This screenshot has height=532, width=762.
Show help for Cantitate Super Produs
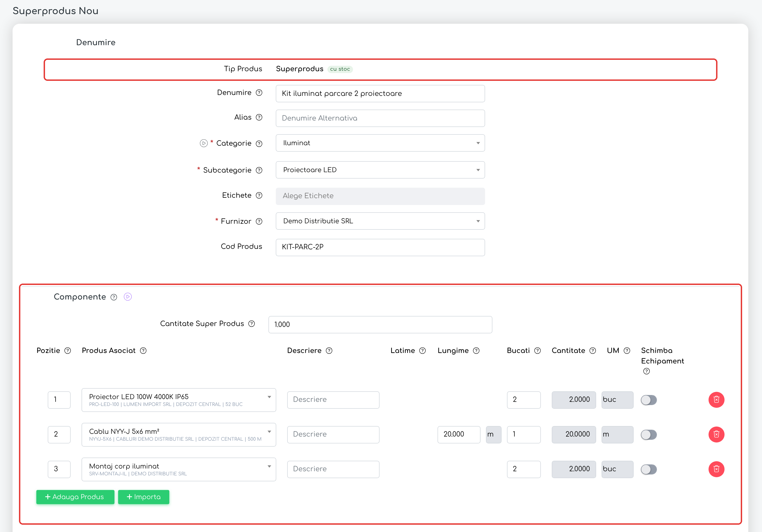point(252,324)
